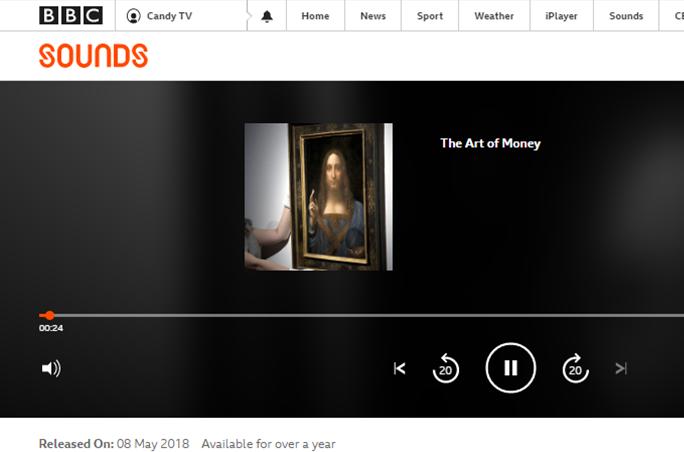The height and width of the screenshot is (452, 684).
Task: Open the Candy TV account profile
Action: tap(159, 16)
